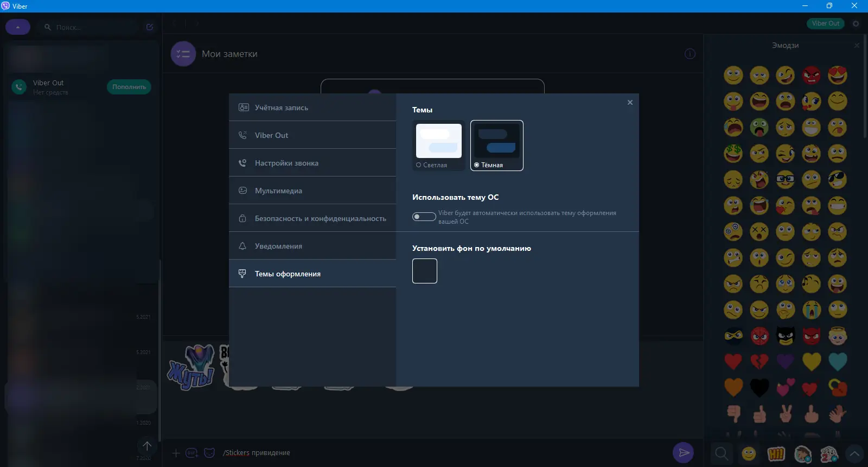Toggle Использовать тему ОС switch
This screenshot has width=868, height=467.
click(424, 217)
